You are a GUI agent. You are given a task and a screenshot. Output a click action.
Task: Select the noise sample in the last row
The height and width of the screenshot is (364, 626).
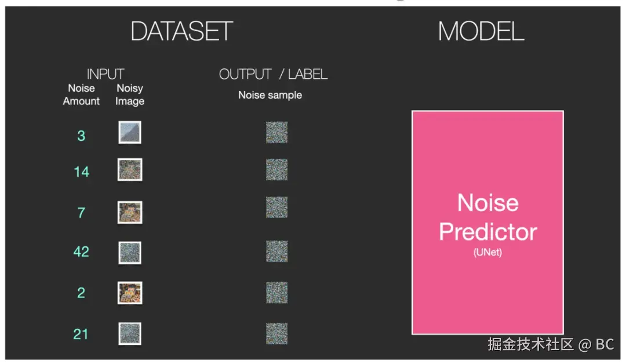pyautogui.click(x=276, y=334)
